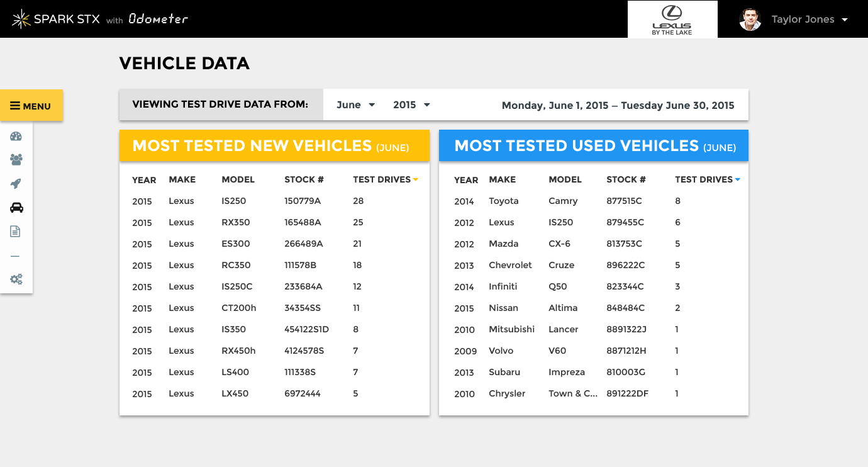This screenshot has width=868, height=467.
Task: Select the IS350 model row
Action: point(234,329)
